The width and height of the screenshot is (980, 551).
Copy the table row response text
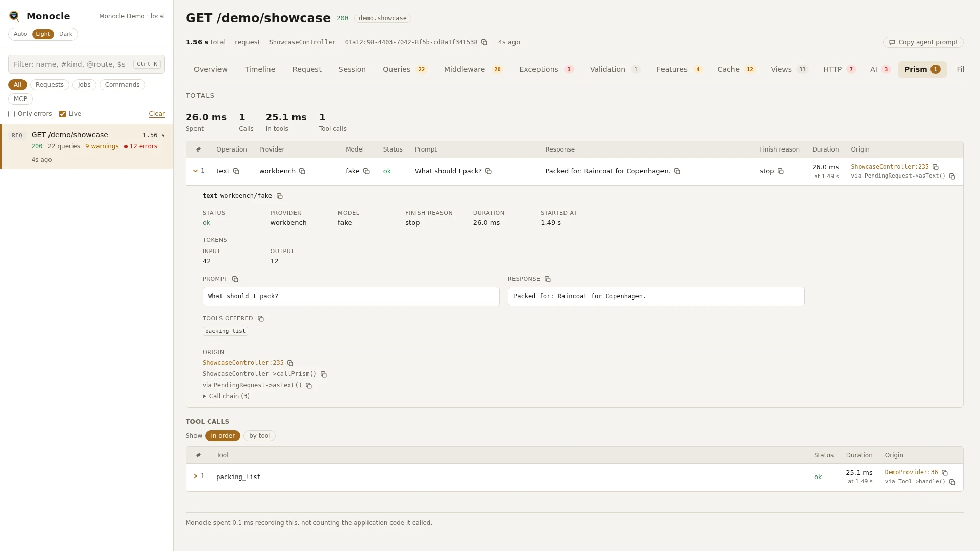pyautogui.click(x=677, y=171)
